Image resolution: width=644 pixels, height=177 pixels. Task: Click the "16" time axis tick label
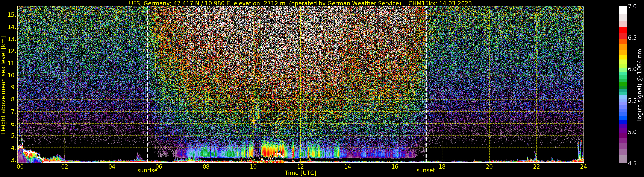point(395,166)
